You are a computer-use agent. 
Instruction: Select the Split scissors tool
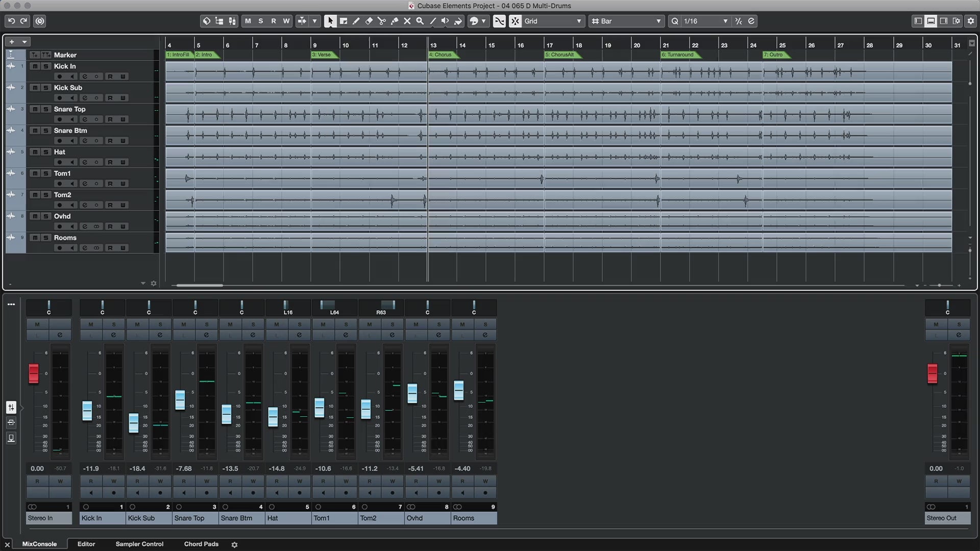tap(381, 21)
